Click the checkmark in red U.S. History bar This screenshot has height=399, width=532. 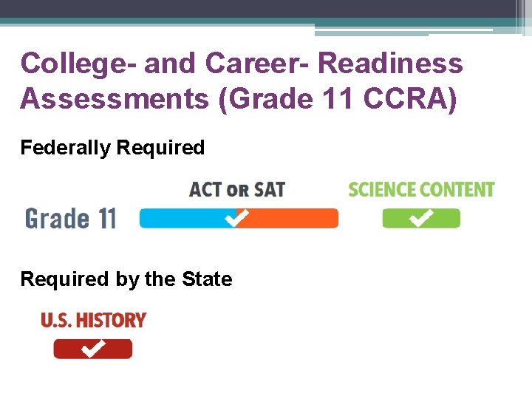pyautogui.click(x=93, y=348)
